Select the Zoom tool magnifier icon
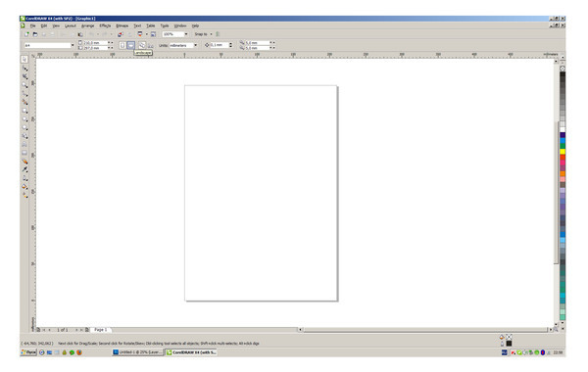The image size is (588, 372). (x=24, y=85)
